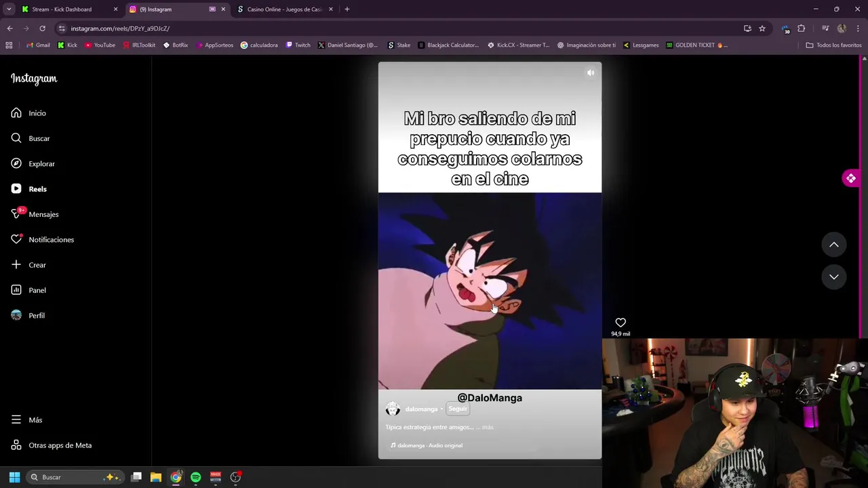Go to Explorar page
Image resolution: width=868 pixels, height=488 pixels.
[33, 164]
